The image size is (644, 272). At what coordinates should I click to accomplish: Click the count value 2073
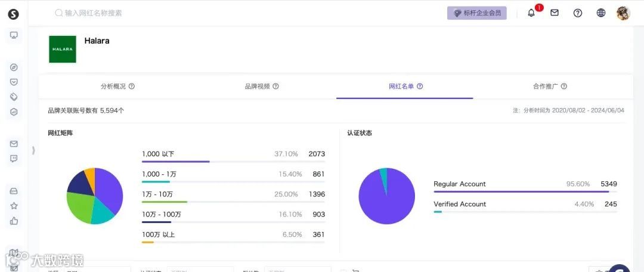click(317, 154)
